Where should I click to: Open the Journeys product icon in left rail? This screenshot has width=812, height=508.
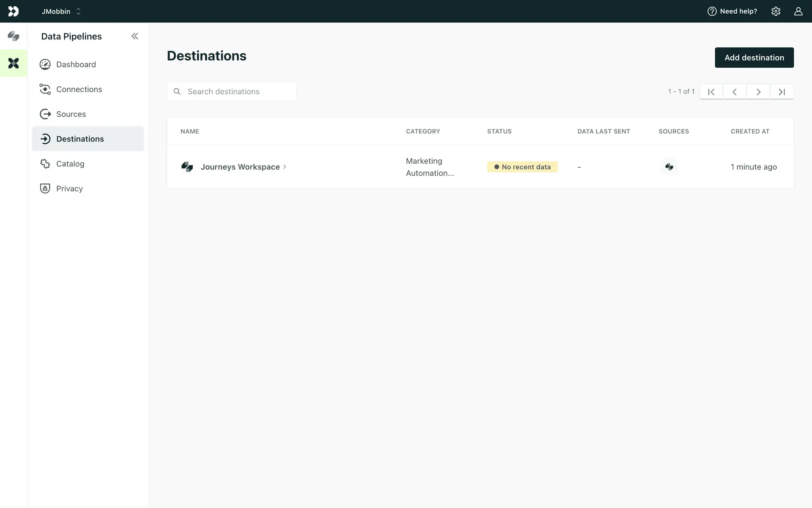click(14, 36)
